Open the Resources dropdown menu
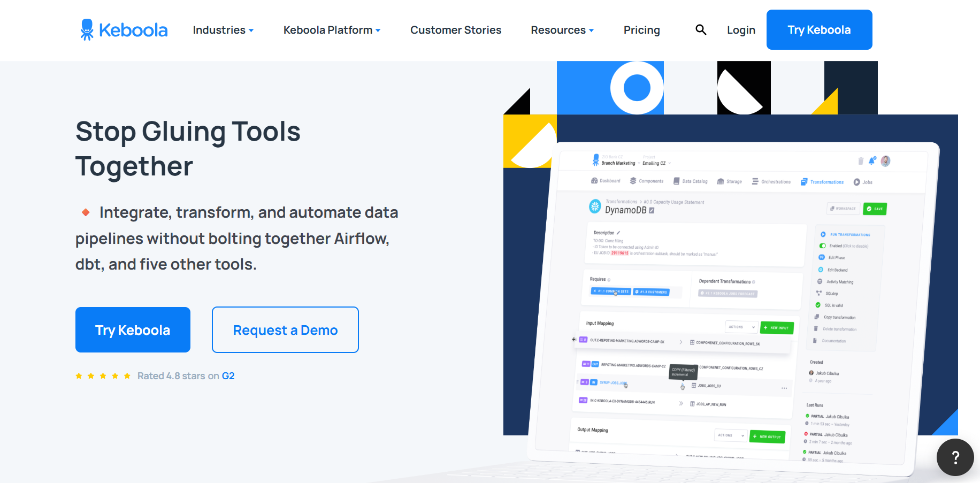Screen dimensions: 980x483 tap(562, 30)
